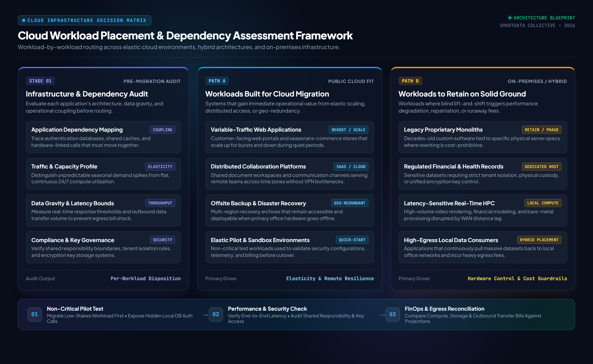Select Distributed Collaboration Platforms heading
The image size is (593, 364).
[x=258, y=167]
